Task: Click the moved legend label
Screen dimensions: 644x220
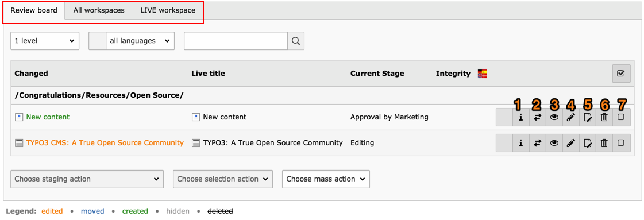Action: point(92,211)
